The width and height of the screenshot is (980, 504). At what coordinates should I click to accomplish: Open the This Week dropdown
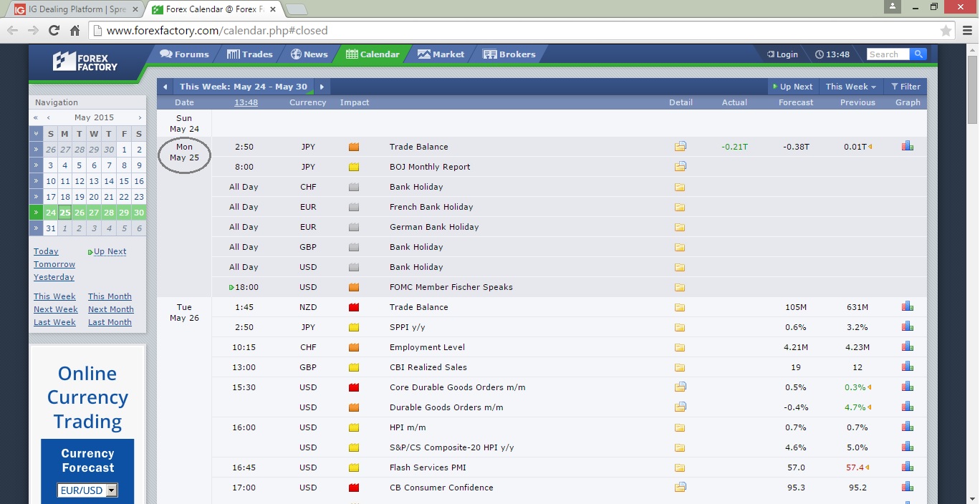(x=850, y=87)
